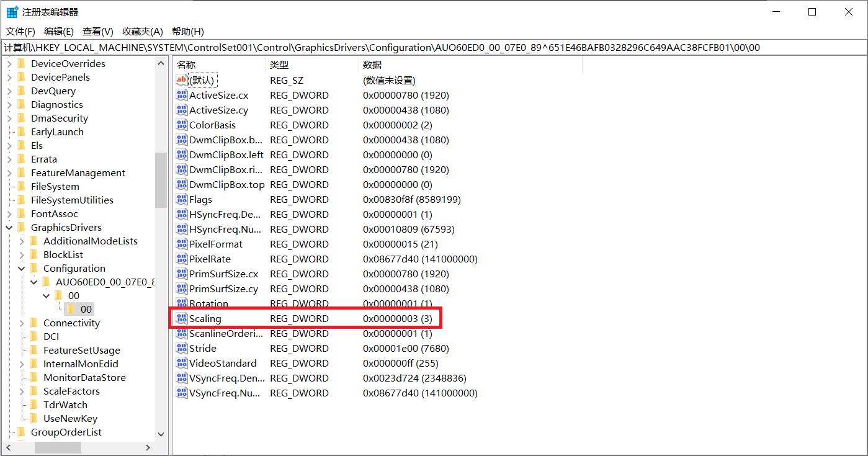Click the Stride DWORD value icon
Viewport: 868px width, 456px height.
182,348
